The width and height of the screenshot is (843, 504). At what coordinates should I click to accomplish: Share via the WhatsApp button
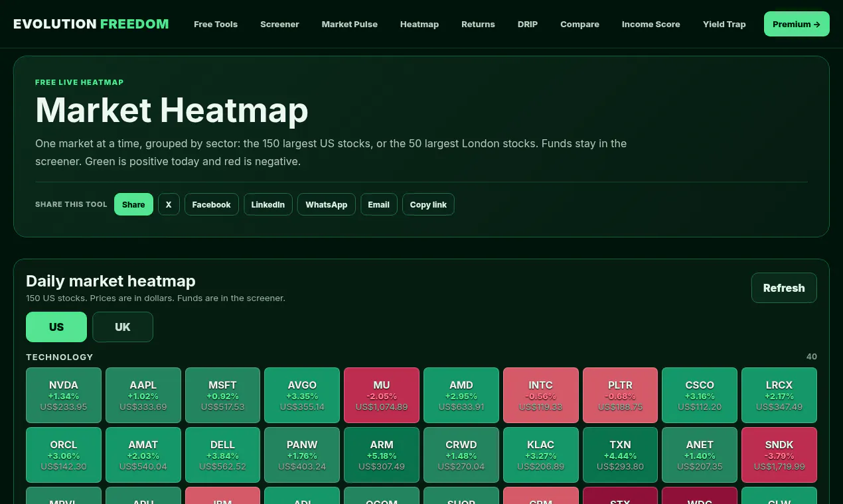click(x=327, y=204)
